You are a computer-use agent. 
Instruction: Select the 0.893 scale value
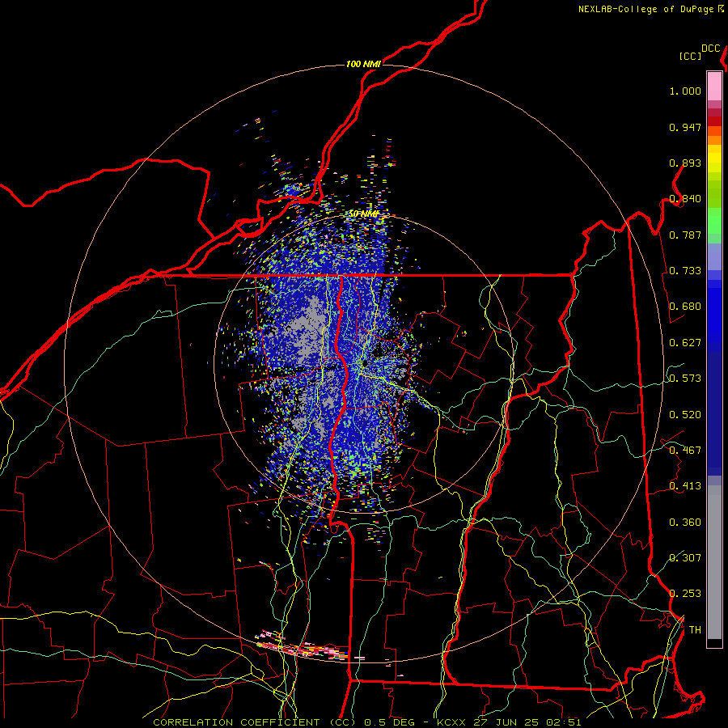[685, 163]
